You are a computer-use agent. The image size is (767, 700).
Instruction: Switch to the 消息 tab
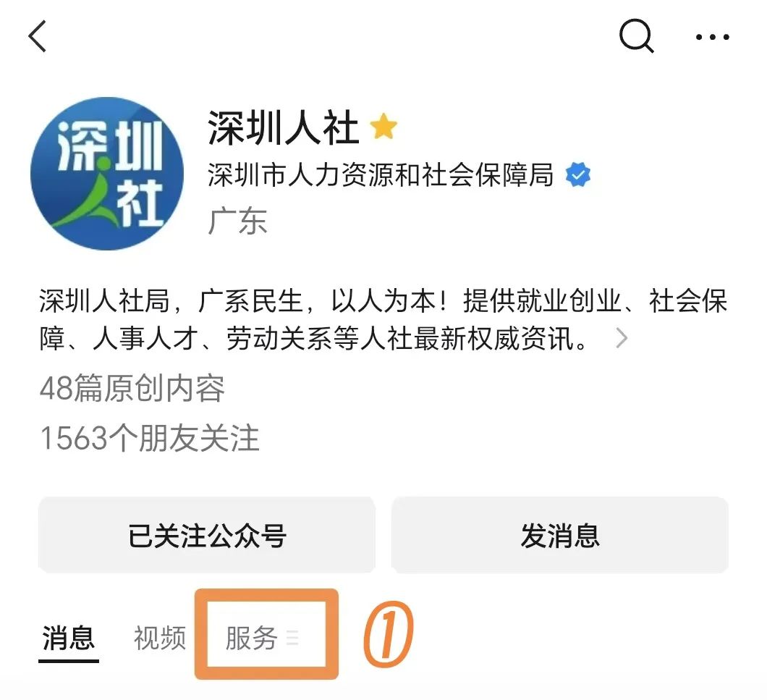tap(69, 638)
